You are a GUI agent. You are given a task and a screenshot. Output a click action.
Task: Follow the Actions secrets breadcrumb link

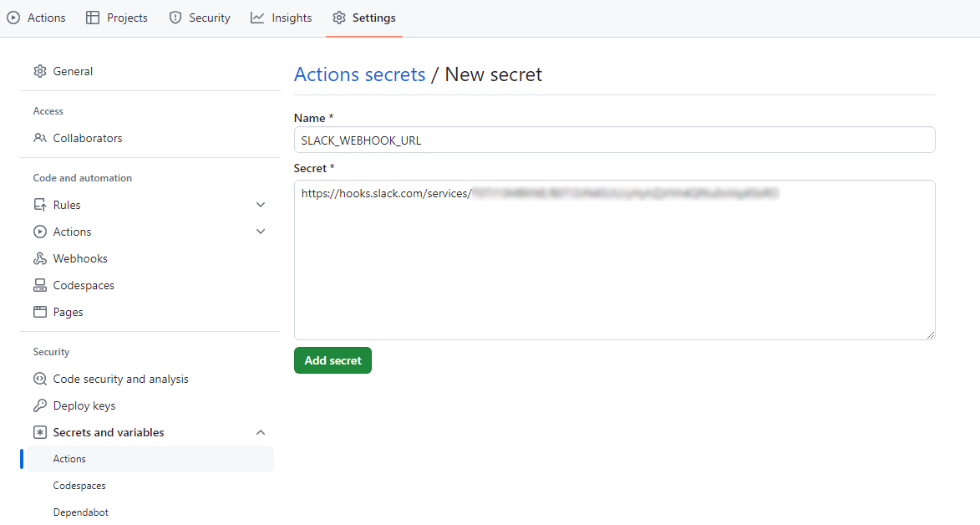(359, 74)
